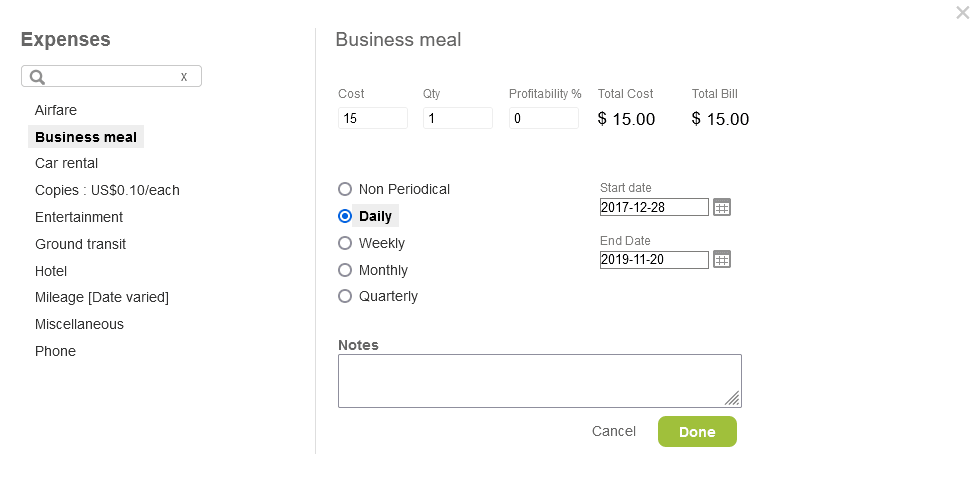Screen dimensions: 976x485
Task: Click the Profitability % field
Action: [543, 118]
